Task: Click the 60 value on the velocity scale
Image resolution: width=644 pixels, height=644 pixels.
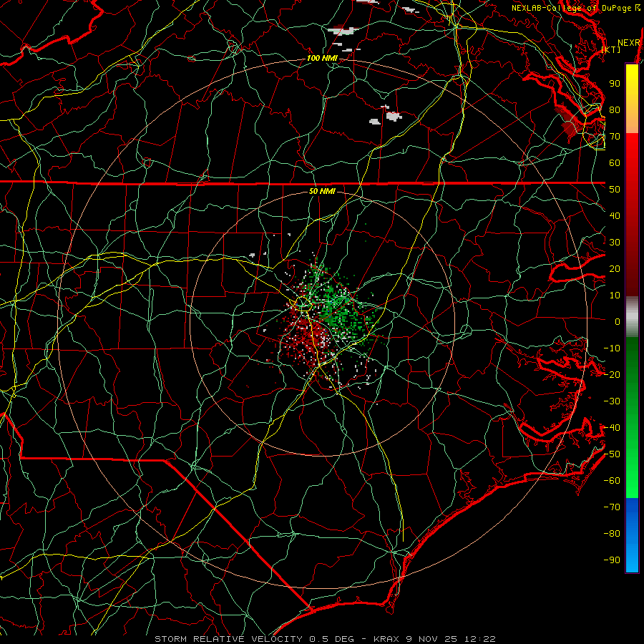Action: click(x=615, y=163)
